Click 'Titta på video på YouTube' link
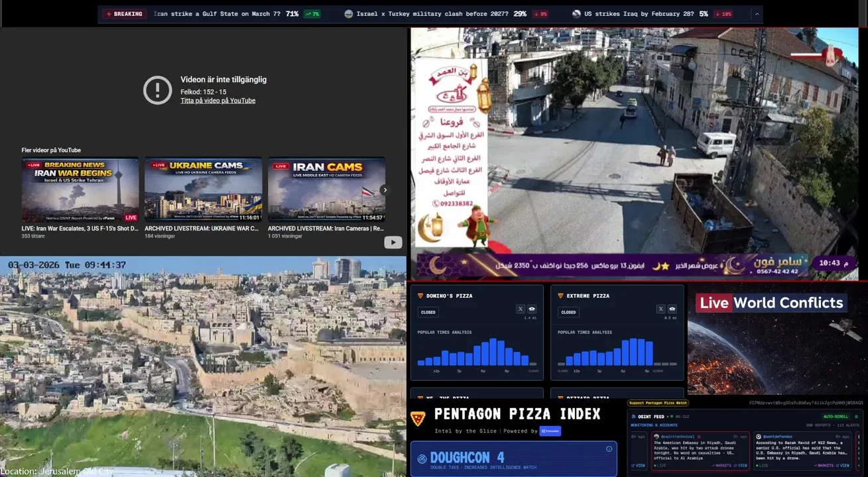868x477 pixels. (x=217, y=101)
